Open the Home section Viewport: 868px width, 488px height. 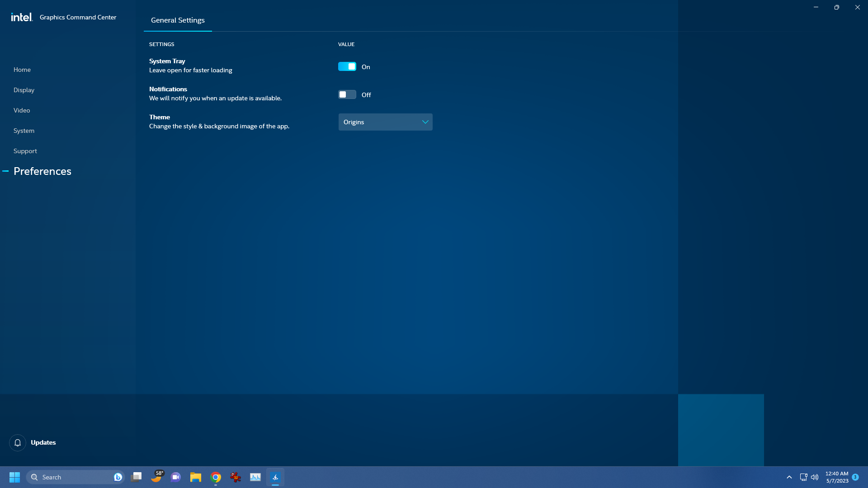pyautogui.click(x=22, y=69)
